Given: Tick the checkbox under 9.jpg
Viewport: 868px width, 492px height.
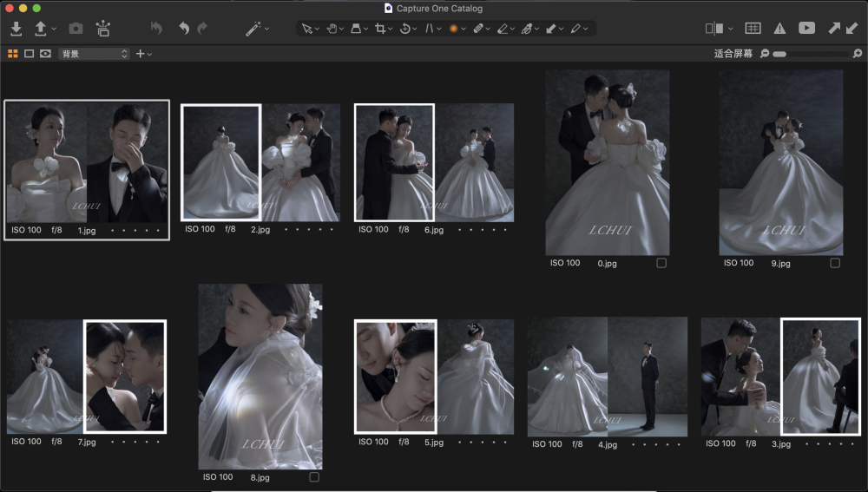Looking at the screenshot, I should click(835, 263).
